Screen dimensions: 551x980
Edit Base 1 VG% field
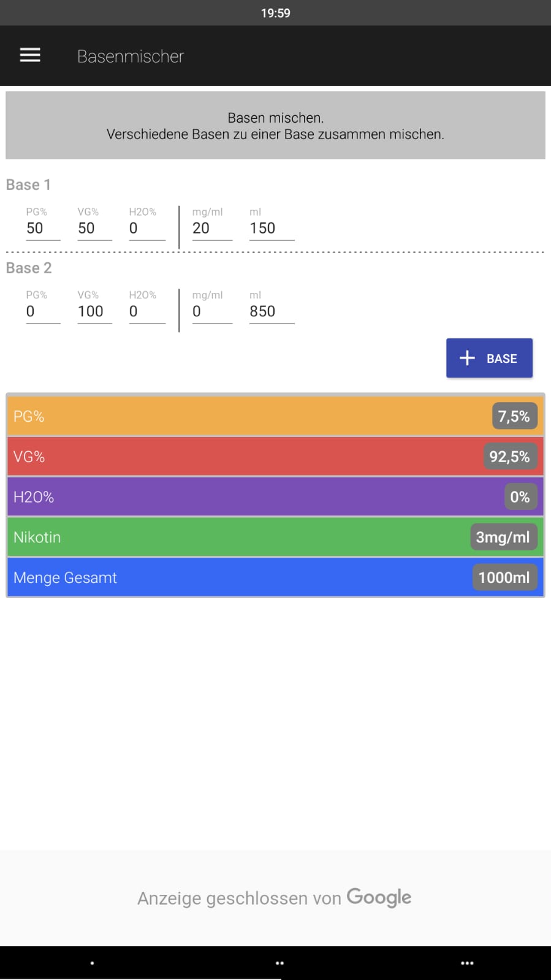click(x=94, y=229)
